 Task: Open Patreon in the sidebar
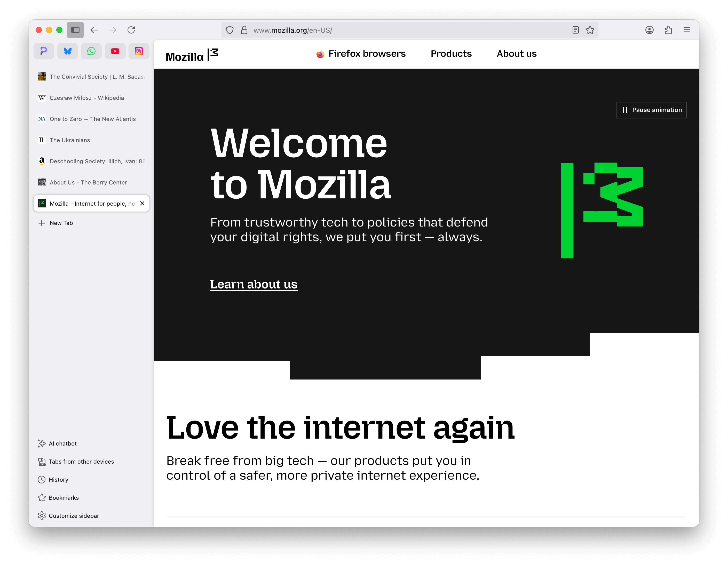44,51
